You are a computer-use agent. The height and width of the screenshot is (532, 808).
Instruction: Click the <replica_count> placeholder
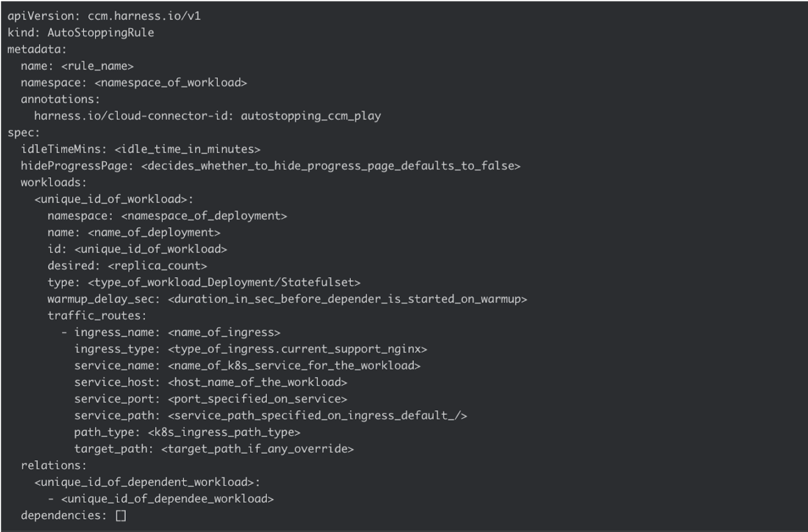click(x=157, y=266)
